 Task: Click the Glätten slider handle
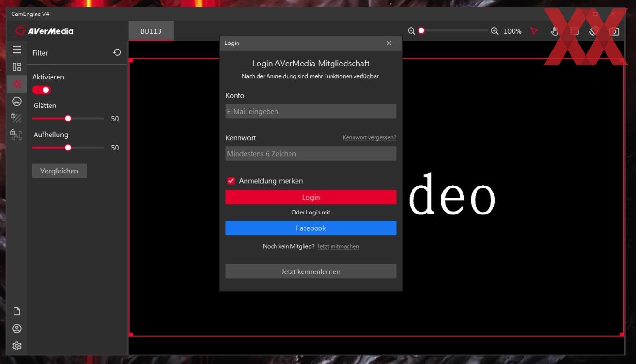[x=68, y=119]
